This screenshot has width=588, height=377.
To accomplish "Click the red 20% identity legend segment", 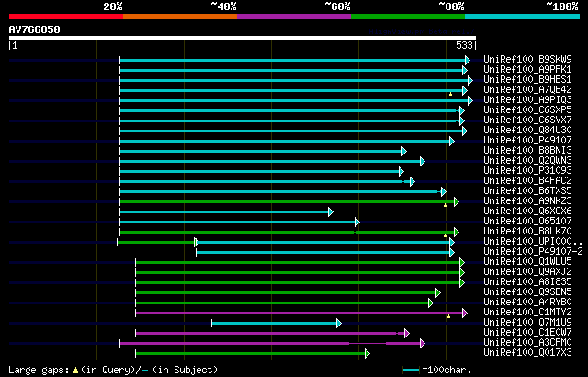I will 66,17.
